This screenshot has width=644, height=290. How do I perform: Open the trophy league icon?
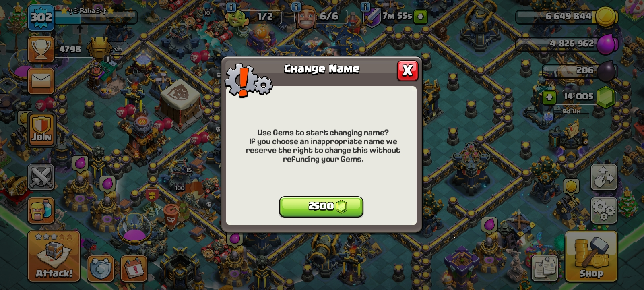click(x=41, y=50)
